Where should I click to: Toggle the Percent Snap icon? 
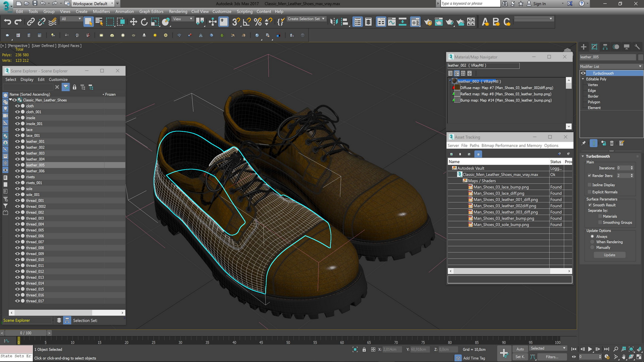tap(258, 22)
